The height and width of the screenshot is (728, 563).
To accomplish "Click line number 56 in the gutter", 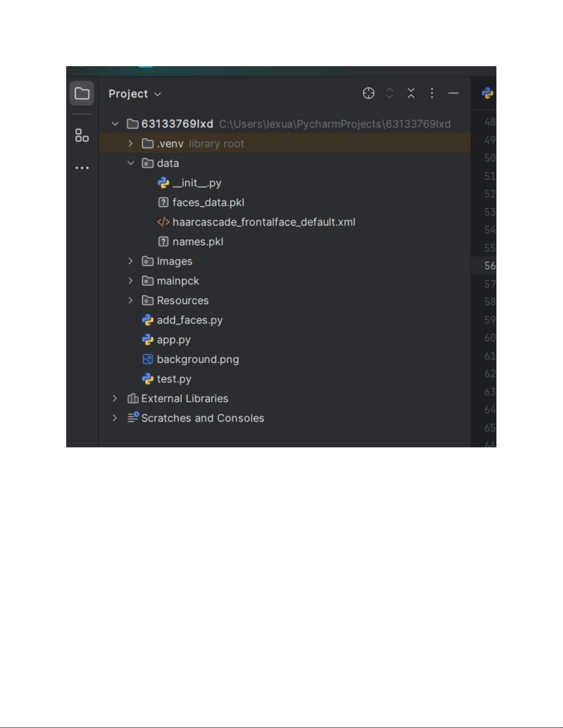I will point(490,265).
